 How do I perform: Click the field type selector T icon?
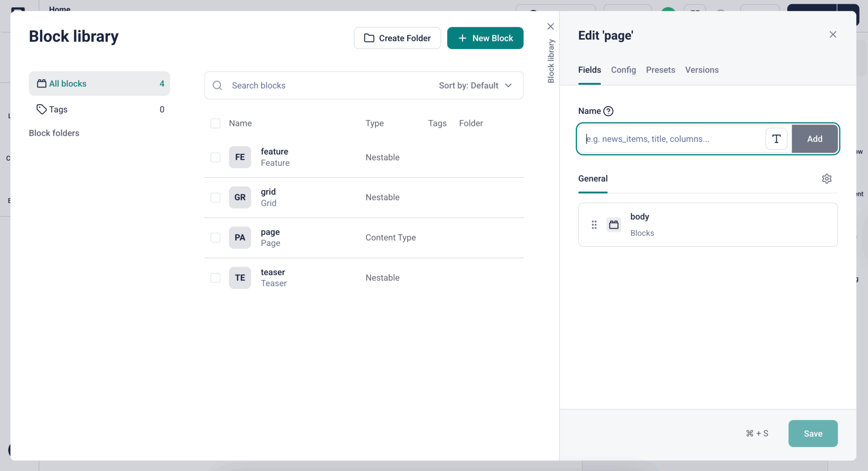click(x=776, y=139)
